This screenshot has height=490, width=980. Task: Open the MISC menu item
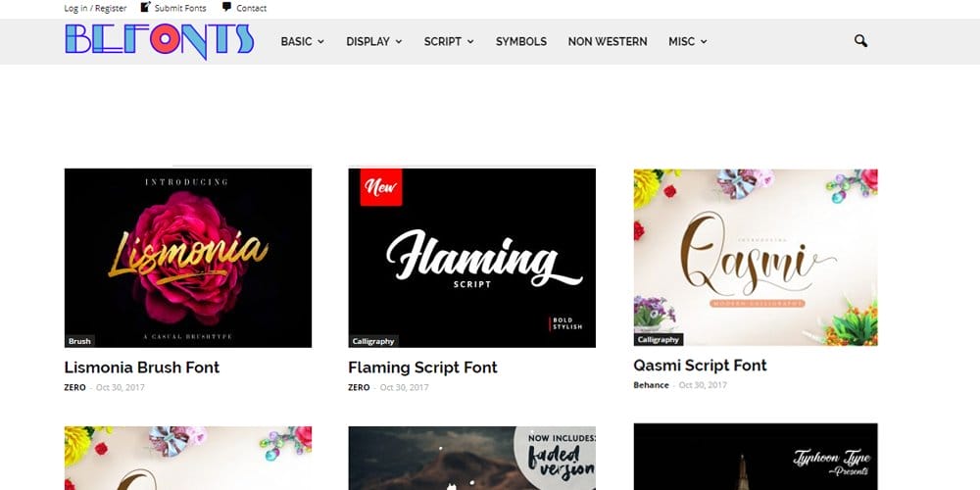pyautogui.click(x=681, y=42)
